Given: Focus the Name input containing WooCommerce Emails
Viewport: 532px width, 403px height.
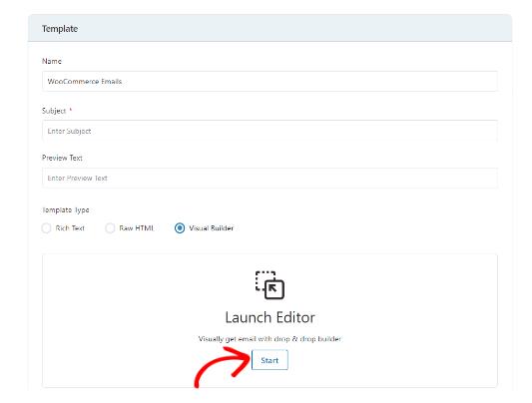Looking at the screenshot, I should point(269,82).
